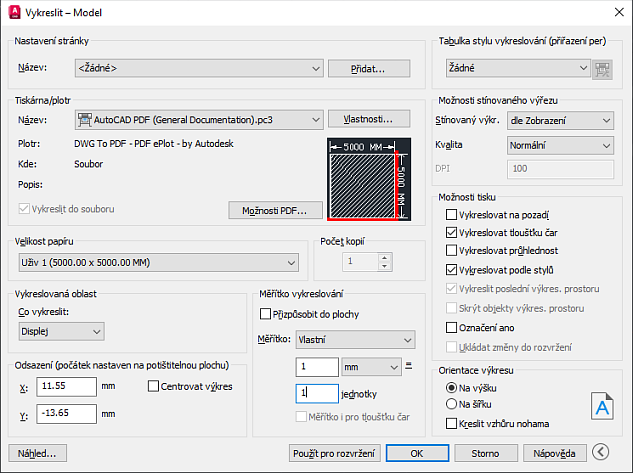Click the Náhled... preview button
The width and height of the screenshot is (633, 473).
click(x=37, y=453)
